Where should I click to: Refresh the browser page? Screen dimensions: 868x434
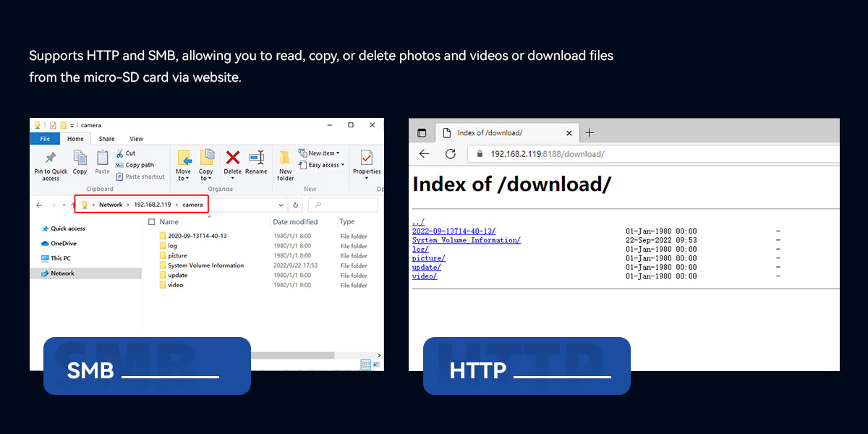click(450, 154)
